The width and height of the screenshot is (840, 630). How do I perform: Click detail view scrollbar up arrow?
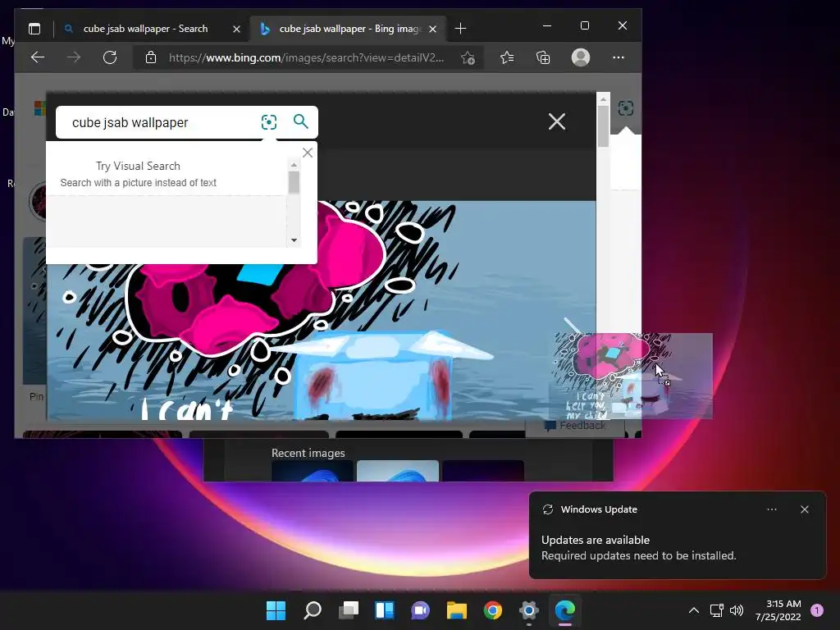tap(603, 99)
